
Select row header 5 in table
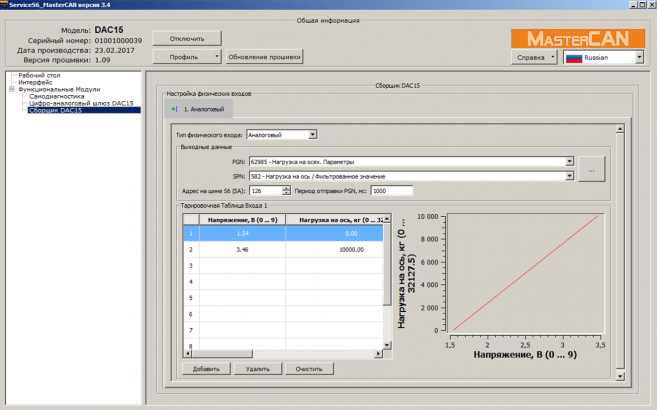(191, 298)
